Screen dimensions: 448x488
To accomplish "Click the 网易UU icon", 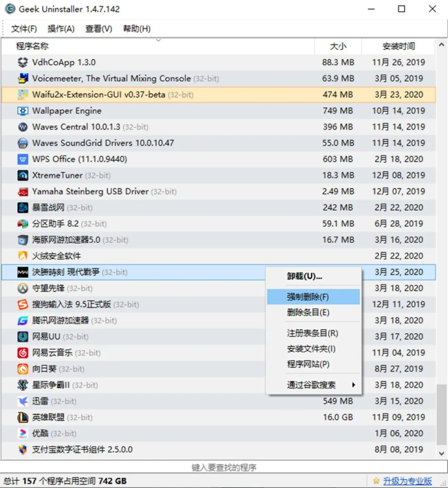I will coord(22,337).
